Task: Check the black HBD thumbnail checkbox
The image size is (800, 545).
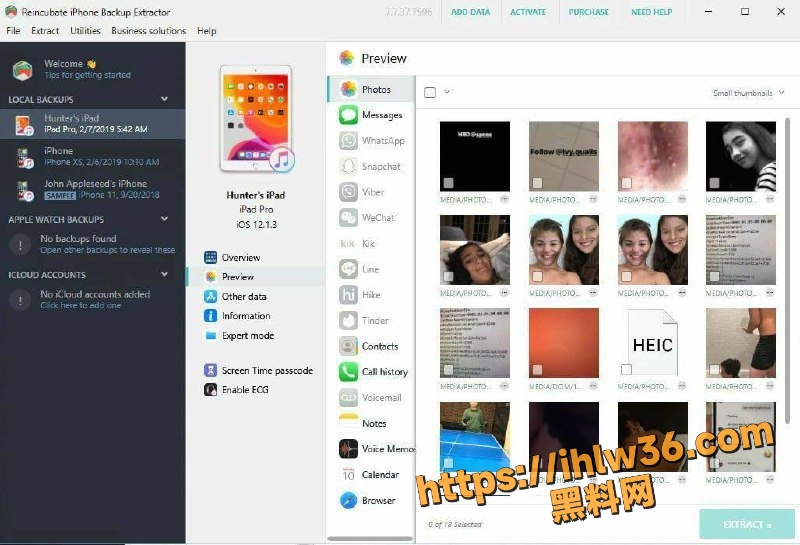Action: point(448,183)
